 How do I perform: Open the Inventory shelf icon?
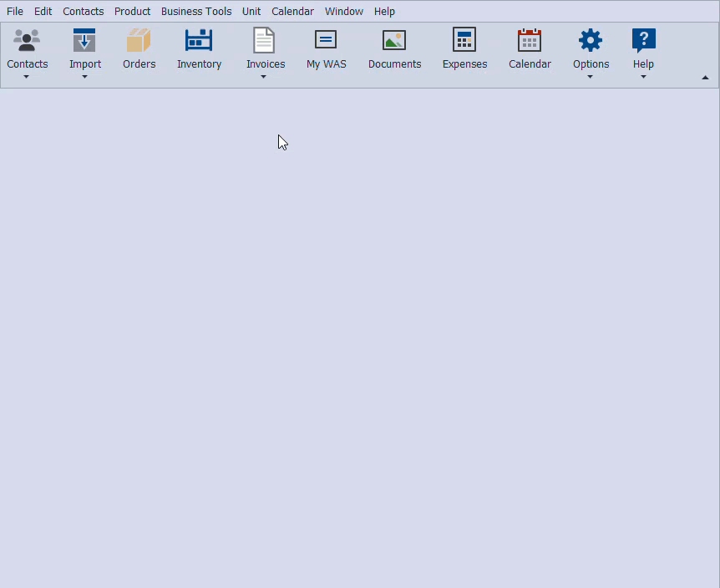coord(199,40)
